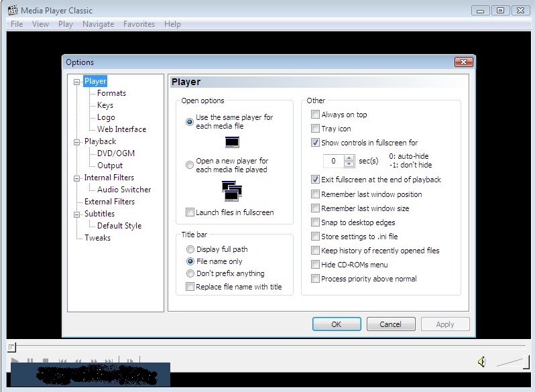This screenshot has height=392, width=535.
Task: Select Formats in the options tree
Action: [111, 93]
